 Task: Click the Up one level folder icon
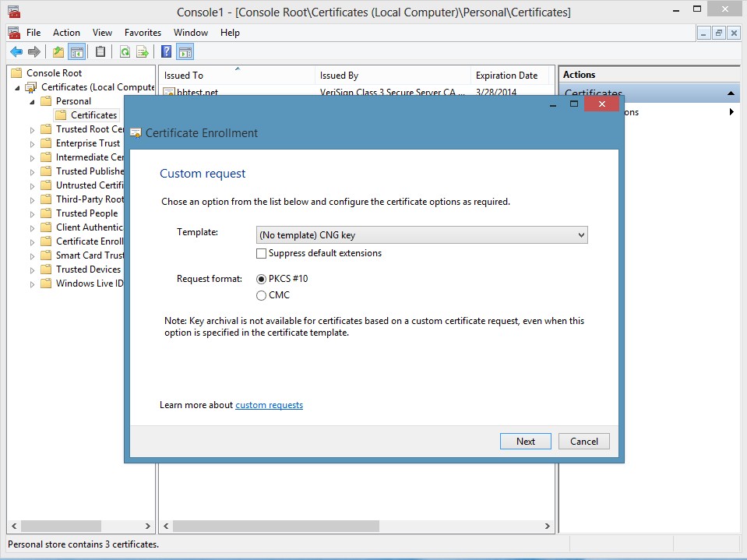pos(58,52)
